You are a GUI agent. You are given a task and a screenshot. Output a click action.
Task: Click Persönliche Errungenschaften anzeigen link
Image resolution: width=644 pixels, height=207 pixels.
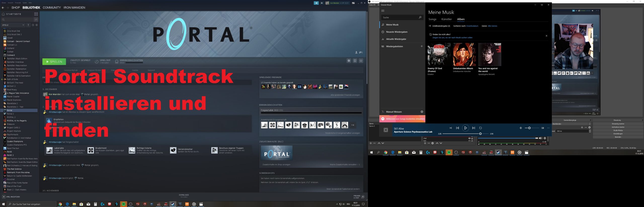point(342,133)
